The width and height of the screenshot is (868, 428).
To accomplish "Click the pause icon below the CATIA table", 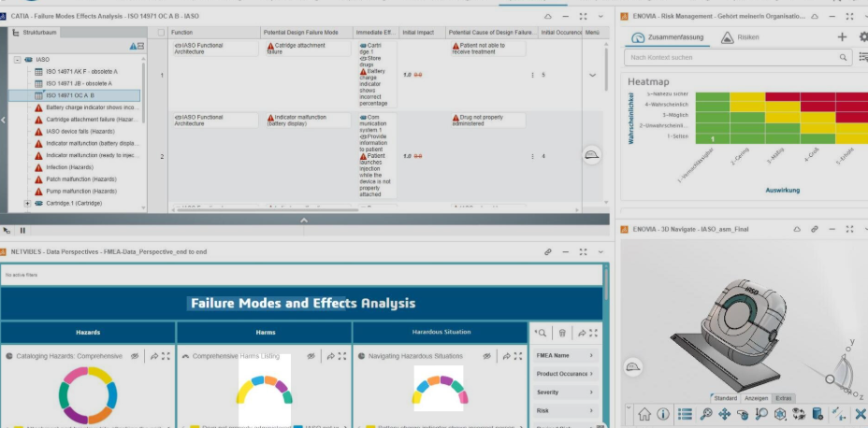I will coord(22,231).
